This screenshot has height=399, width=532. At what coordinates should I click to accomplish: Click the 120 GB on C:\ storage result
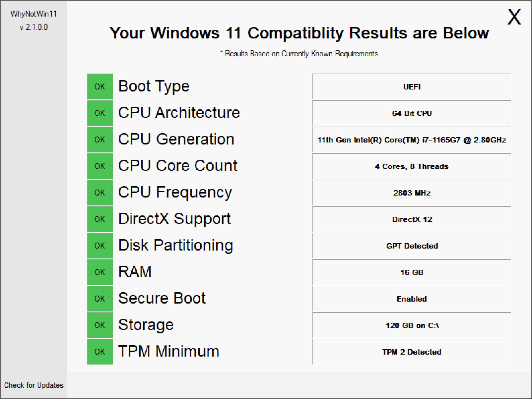click(x=412, y=325)
